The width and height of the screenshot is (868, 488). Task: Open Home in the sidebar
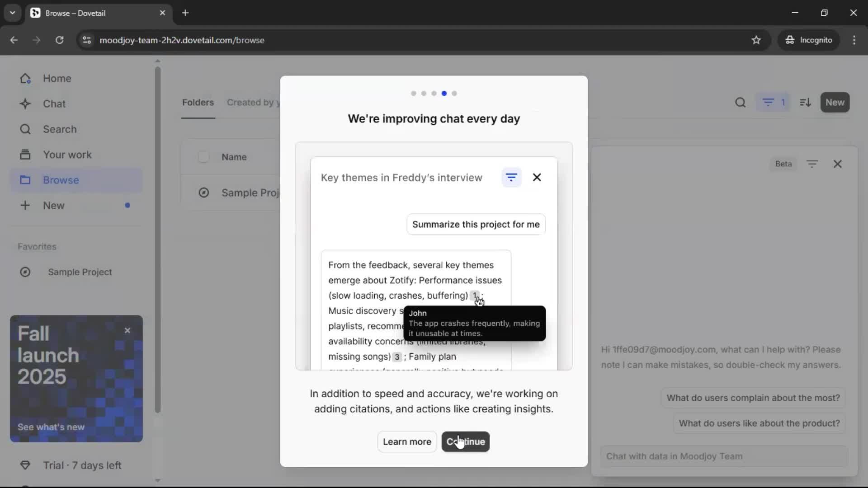57,79
